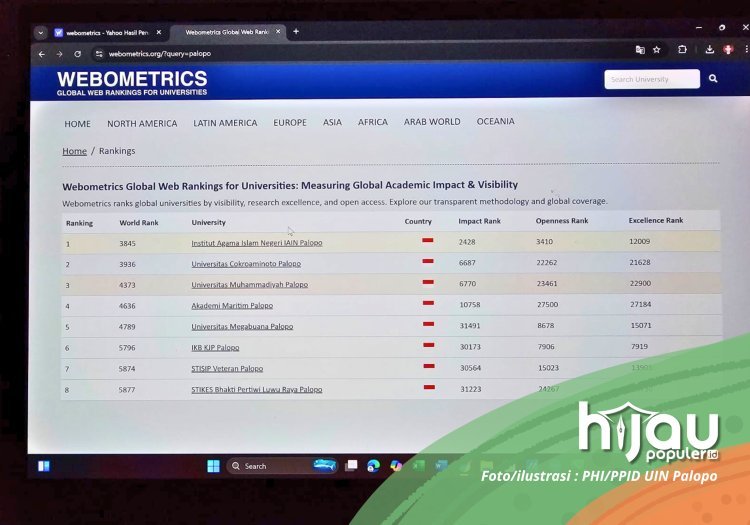Open the tab search dropdown arrow
The width and height of the screenshot is (750, 525).
tap(41, 33)
